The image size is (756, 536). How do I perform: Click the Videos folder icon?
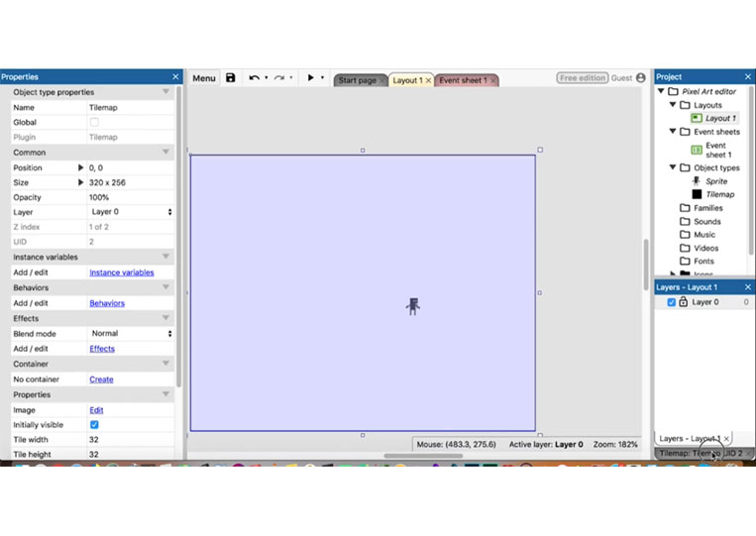coord(685,248)
